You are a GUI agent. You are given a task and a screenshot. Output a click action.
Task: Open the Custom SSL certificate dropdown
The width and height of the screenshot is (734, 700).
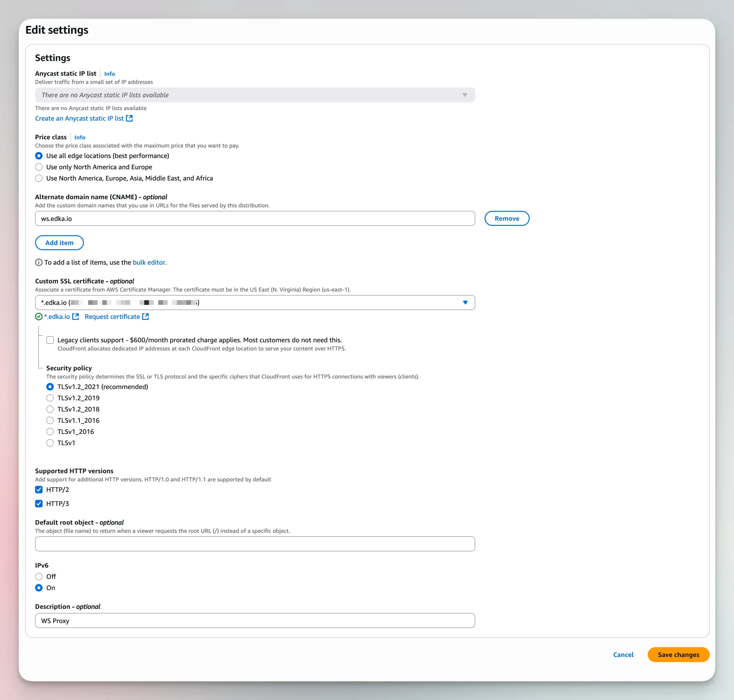point(255,303)
